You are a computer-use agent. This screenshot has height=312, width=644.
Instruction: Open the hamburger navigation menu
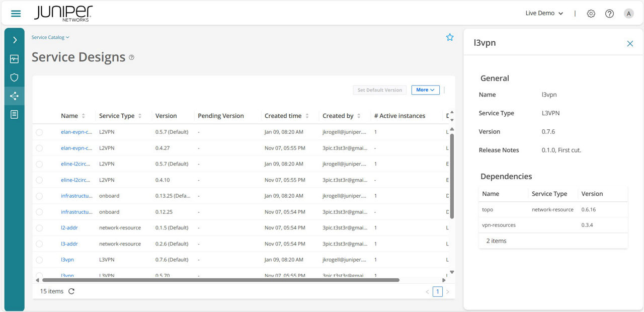pos(16,13)
